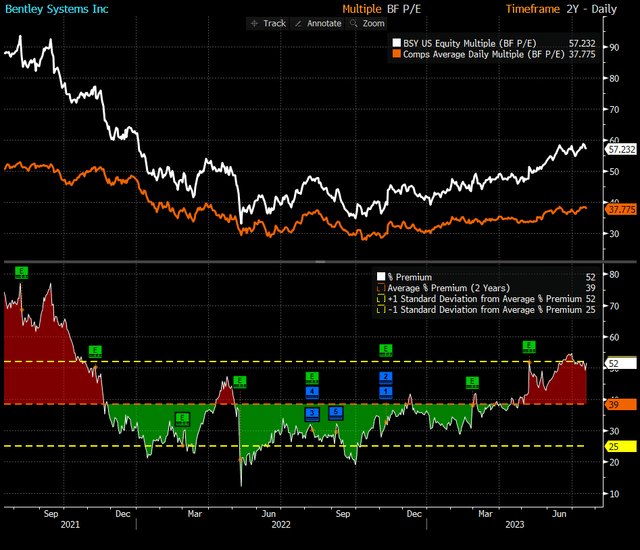Click the E earnings marker for May 2023
The image size is (640, 550).
pyautogui.click(x=529, y=347)
